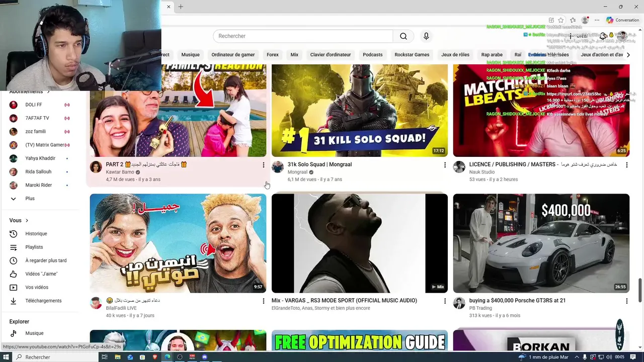Viewport: 644px width, 362px height.
Task: Open BilalFadili LIVE channel avatar
Action: 96,303
